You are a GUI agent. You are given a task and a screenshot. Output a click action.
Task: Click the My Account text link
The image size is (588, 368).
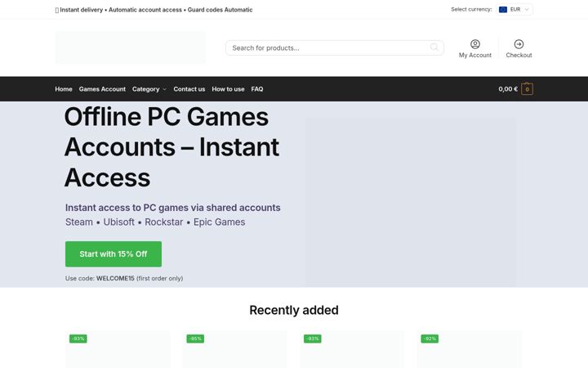click(475, 55)
